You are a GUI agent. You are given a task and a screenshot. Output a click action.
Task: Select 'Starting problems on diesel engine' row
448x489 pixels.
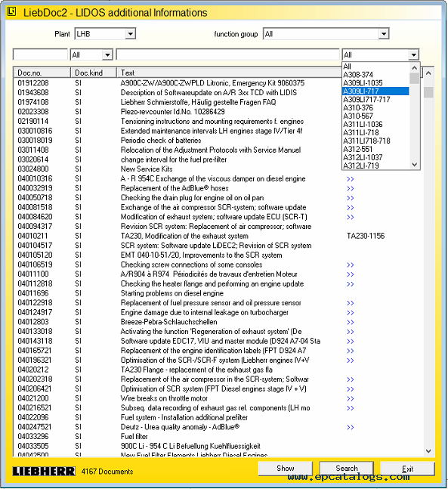click(218, 293)
